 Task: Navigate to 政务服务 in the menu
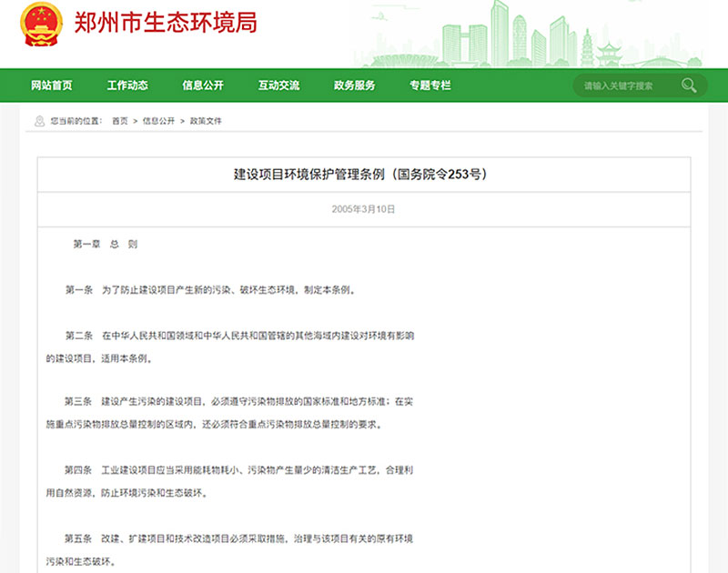354,85
